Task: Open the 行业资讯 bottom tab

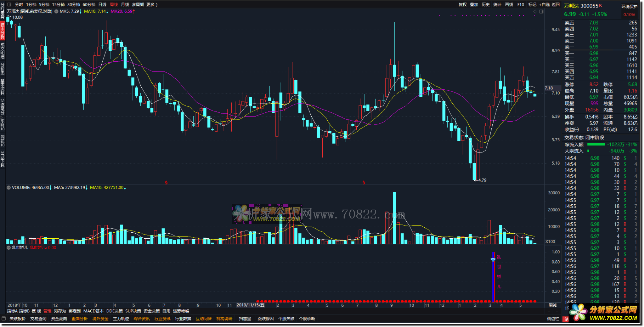Action: 162,319
